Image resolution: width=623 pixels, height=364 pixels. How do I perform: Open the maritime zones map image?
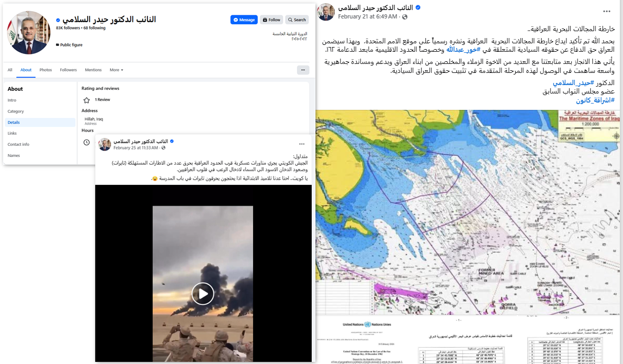[468, 212]
